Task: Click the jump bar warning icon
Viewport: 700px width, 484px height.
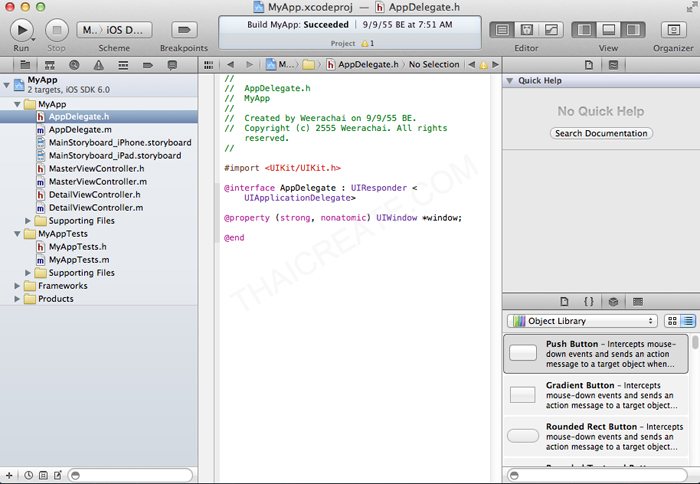Action: tap(483, 65)
